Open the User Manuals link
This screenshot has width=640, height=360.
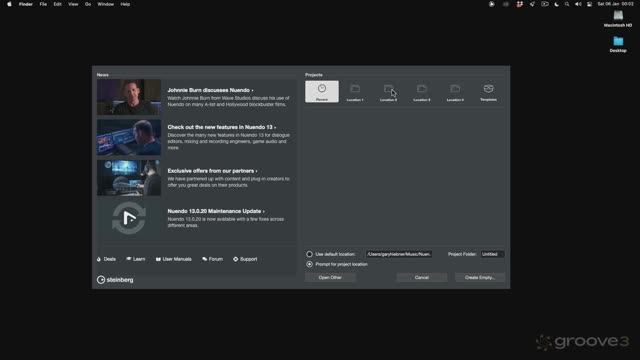[173, 259]
